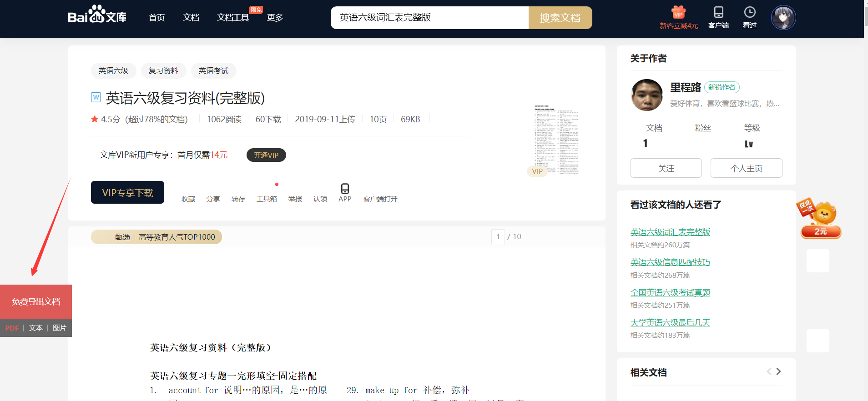
Task: Toggle 收藏 to favorite this document
Action: click(x=188, y=199)
